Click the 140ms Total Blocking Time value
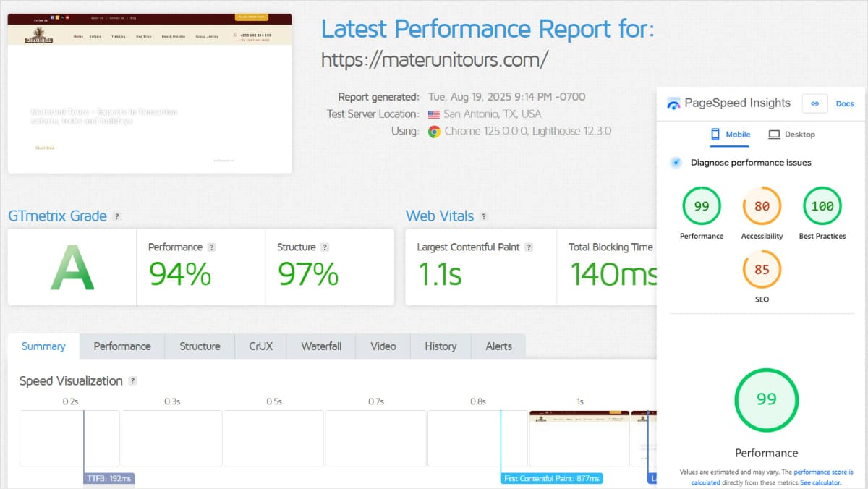This screenshot has width=868, height=489. [613, 275]
